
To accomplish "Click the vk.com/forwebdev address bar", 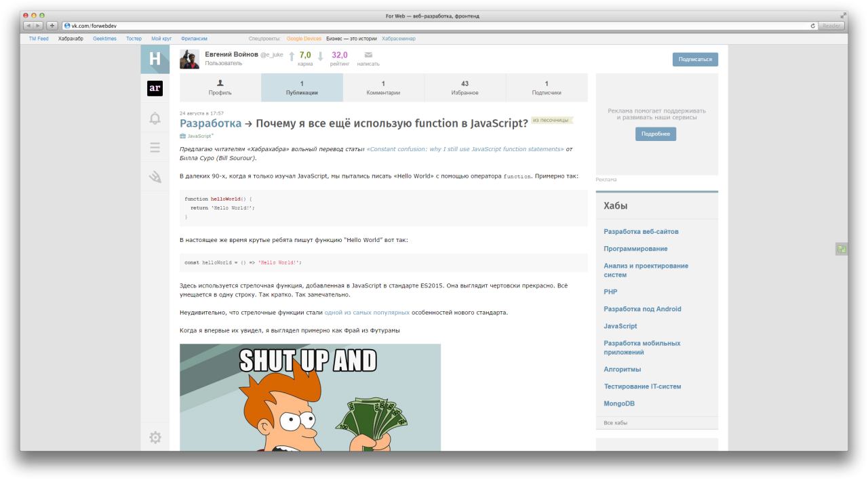I will coord(434,26).
